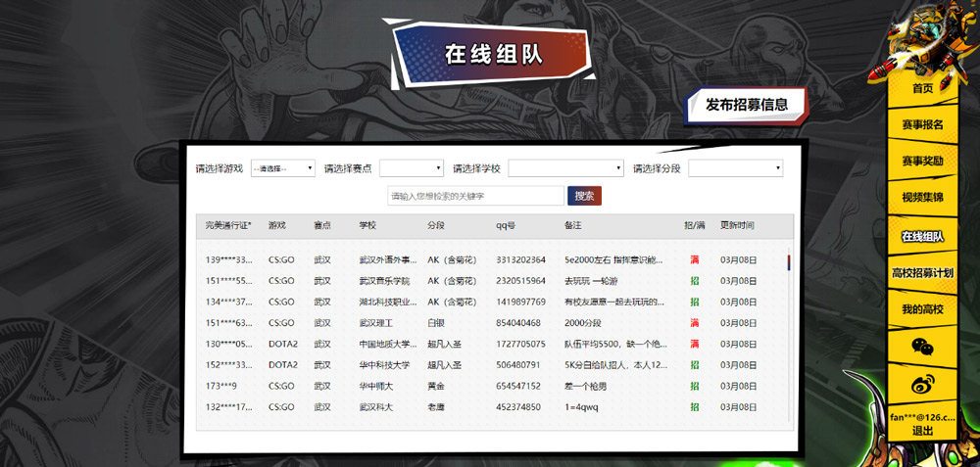
Task: Focus the keyword search input field
Action: coord(475,196)
